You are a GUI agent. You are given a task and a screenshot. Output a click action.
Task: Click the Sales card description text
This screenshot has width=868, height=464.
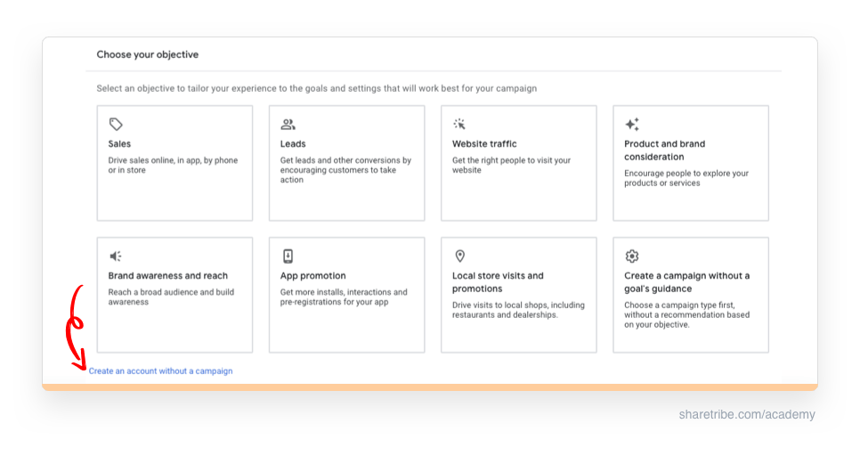tap(173, 165)
